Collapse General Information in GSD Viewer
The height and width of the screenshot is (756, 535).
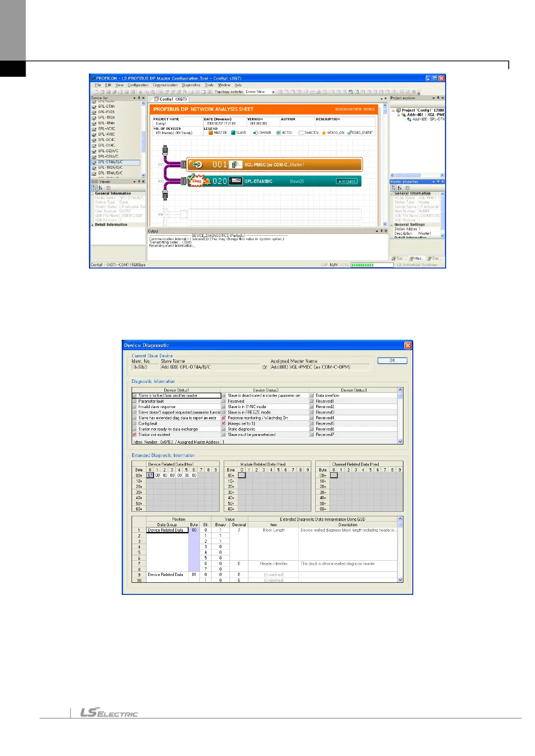click(x=93, y=193)
